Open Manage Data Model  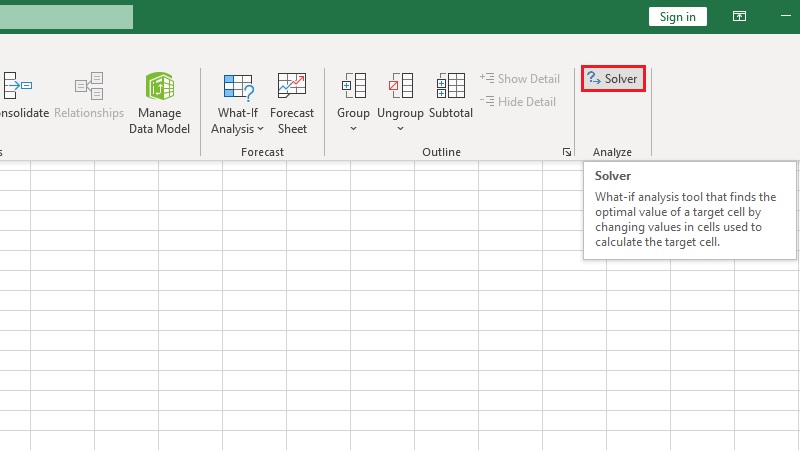(159, 103)
